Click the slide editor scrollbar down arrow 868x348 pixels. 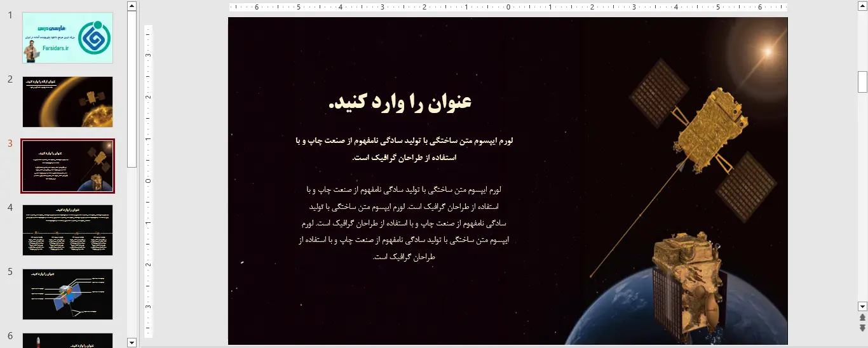(862, 306)
